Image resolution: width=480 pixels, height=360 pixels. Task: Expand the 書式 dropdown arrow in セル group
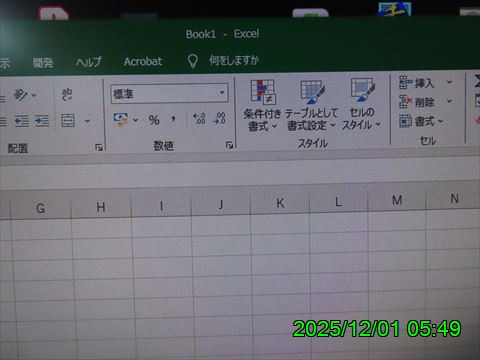(x=440, y=121)
